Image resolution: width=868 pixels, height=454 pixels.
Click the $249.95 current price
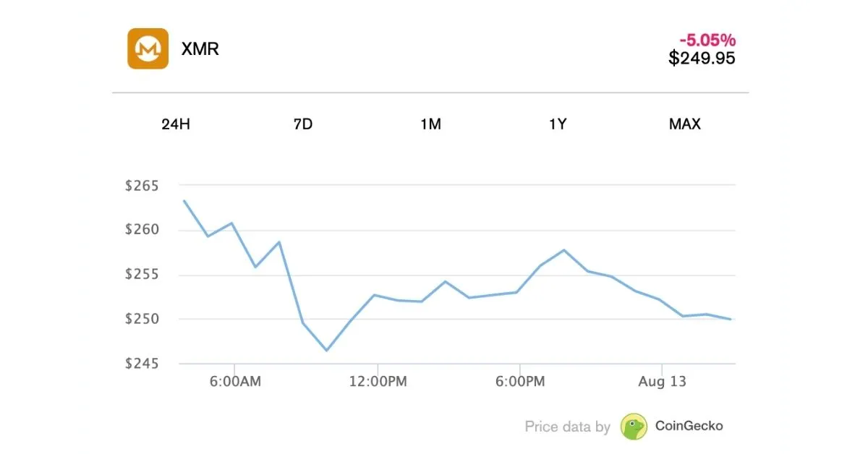[x=702, y=59]
